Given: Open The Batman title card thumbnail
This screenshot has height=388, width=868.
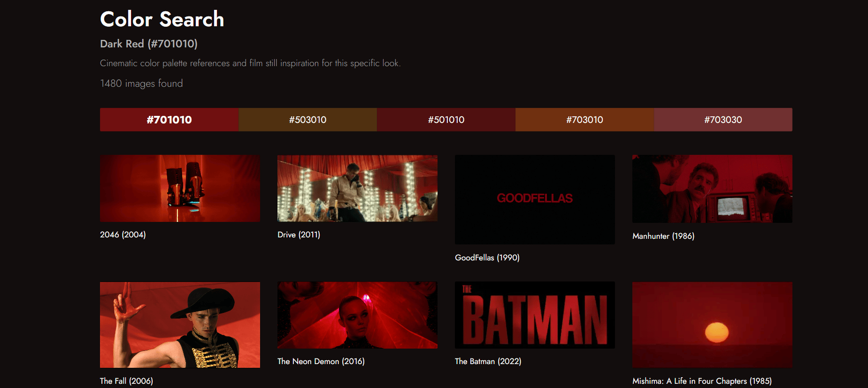Looking at the screenshot, I should pyautogui.click(x=535, y=315).
